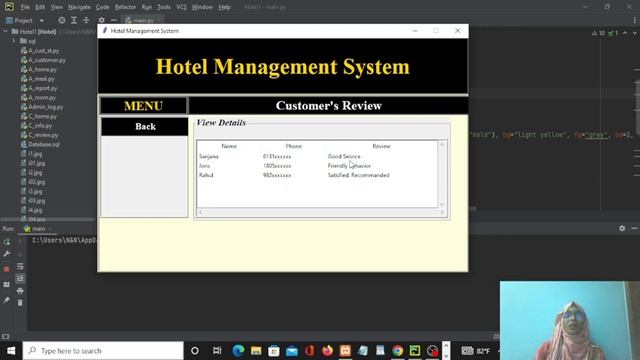Click the Restore Layout icon in Run panel
640x360 pixels.
click(x=7, y=284)
